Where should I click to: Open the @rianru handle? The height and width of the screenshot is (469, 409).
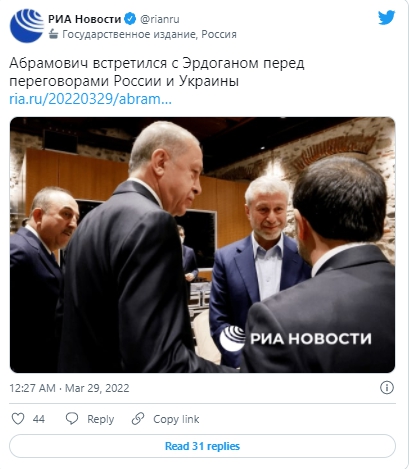(x=160, y=19)
